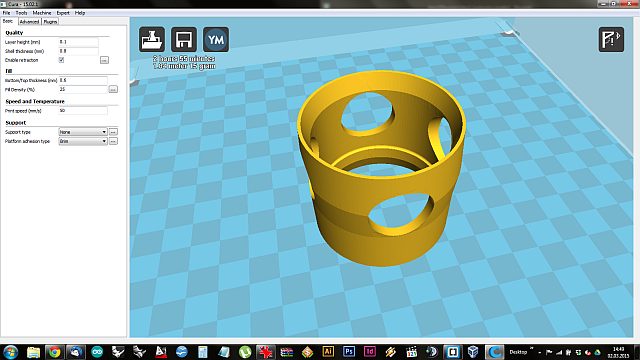Toggle the Enable retraction checkbox
The image size is (640, 360).
pos(61,60)
